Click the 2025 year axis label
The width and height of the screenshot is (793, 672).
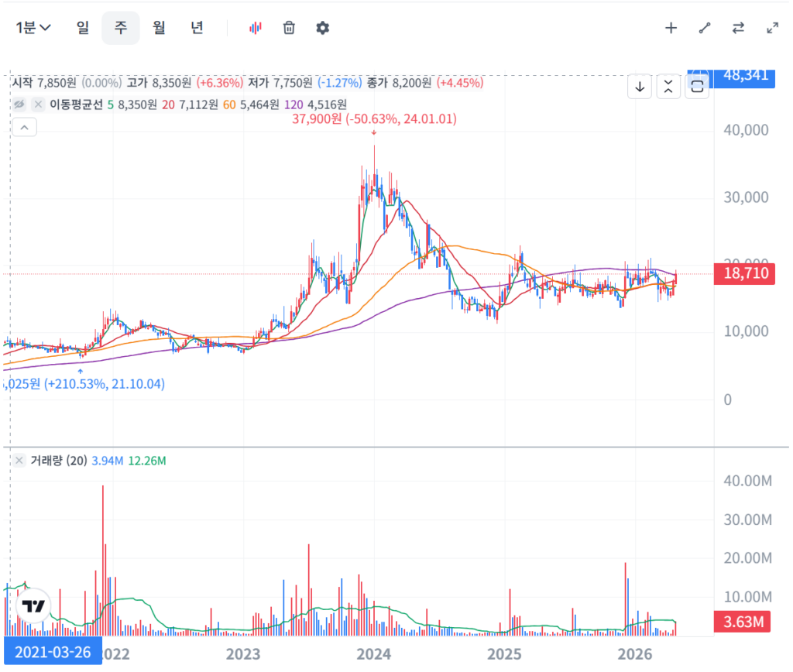(504, 654)
